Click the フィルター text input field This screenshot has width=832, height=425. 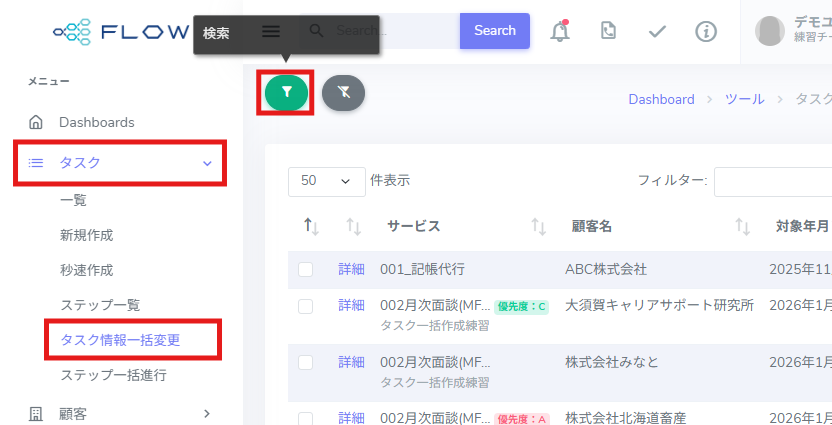tap(772, 181)
